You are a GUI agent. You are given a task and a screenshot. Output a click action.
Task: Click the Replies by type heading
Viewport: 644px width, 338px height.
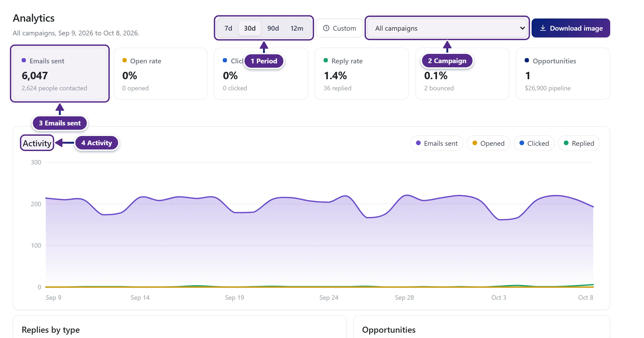(x=51, y=330)
